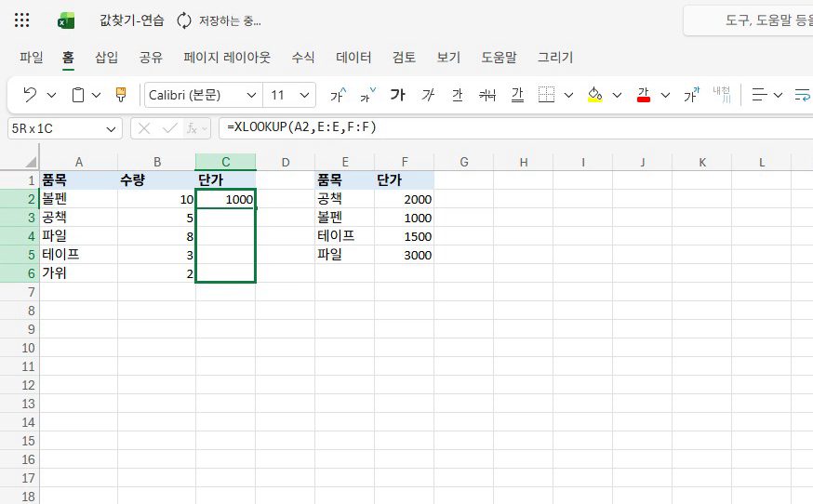Screen dimensions: 813x504
Task: Toggle bold formatting
Action: (397, 95)
